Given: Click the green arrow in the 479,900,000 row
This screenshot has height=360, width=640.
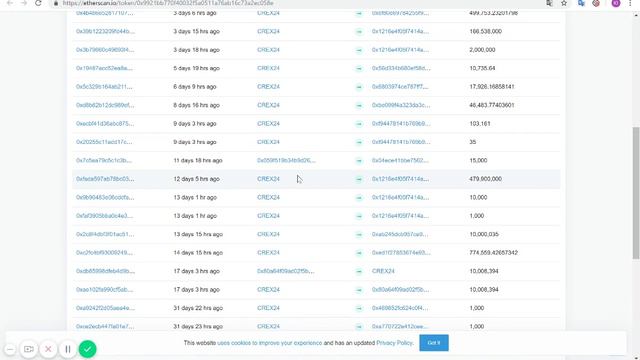Looking at the screenshot, I should pos(359,179).
